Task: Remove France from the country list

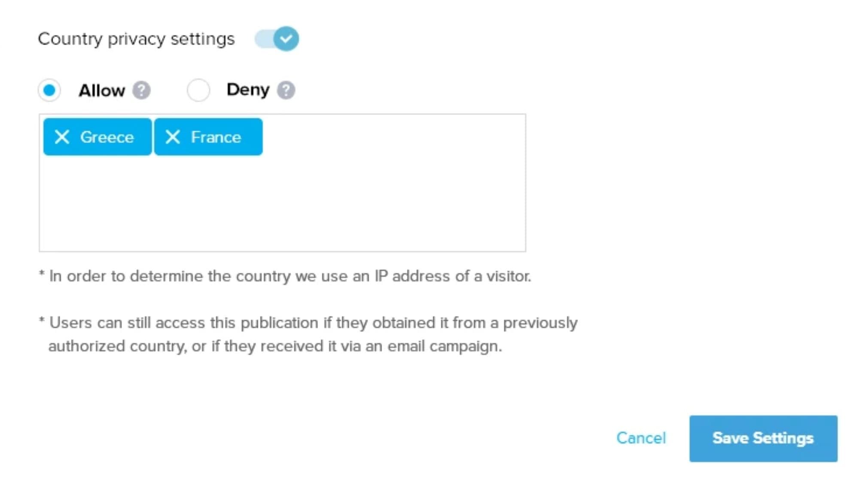Action: [173, 137]
